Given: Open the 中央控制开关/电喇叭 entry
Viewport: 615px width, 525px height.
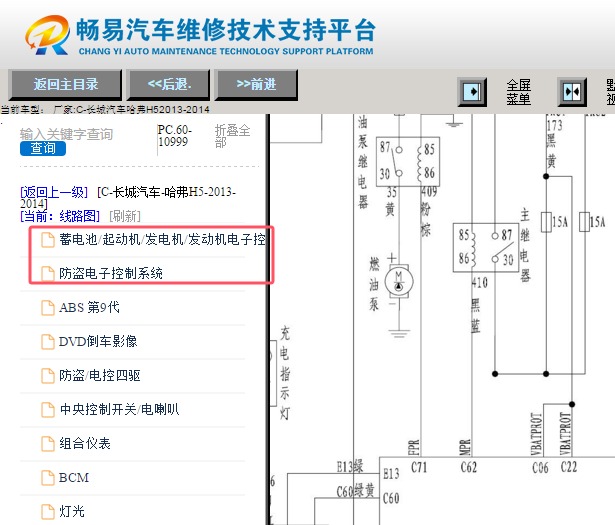Looking at the screenshot, I should 120,409.
